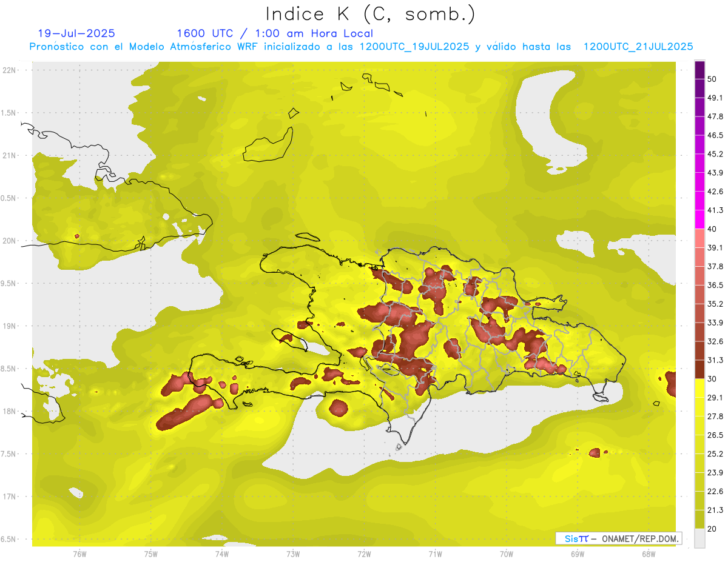
Task: Click the '21.3' value on the color scale
Action: click(715, 510)
